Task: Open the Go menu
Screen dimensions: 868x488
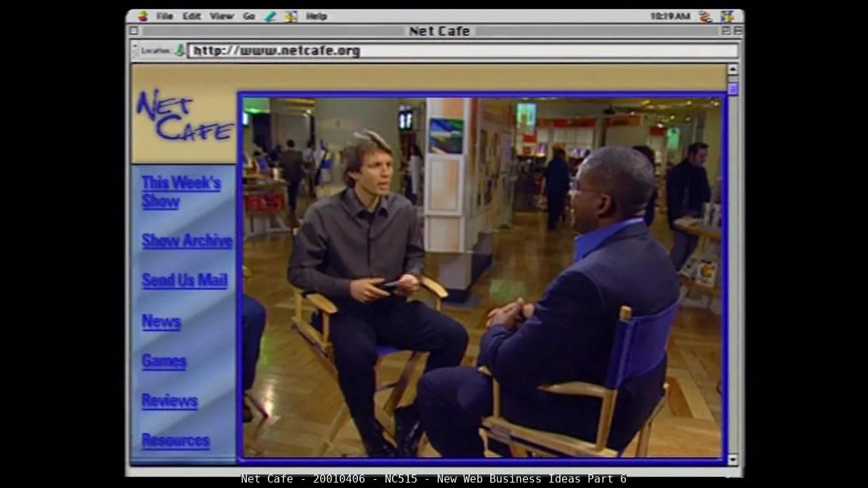Action: 249,16
